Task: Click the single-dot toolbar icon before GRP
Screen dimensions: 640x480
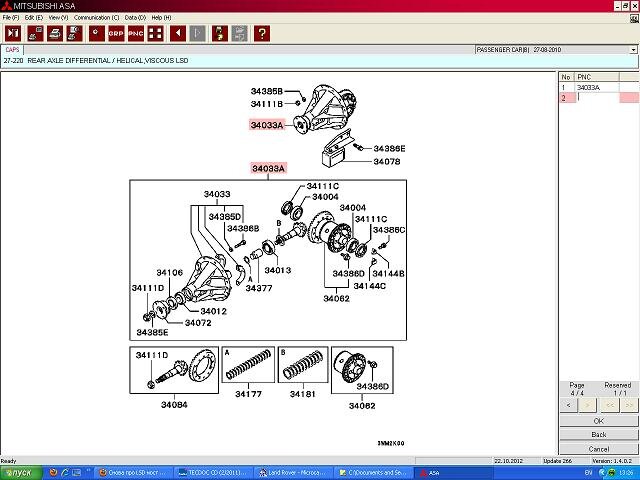Action: (x=95, y=33)
